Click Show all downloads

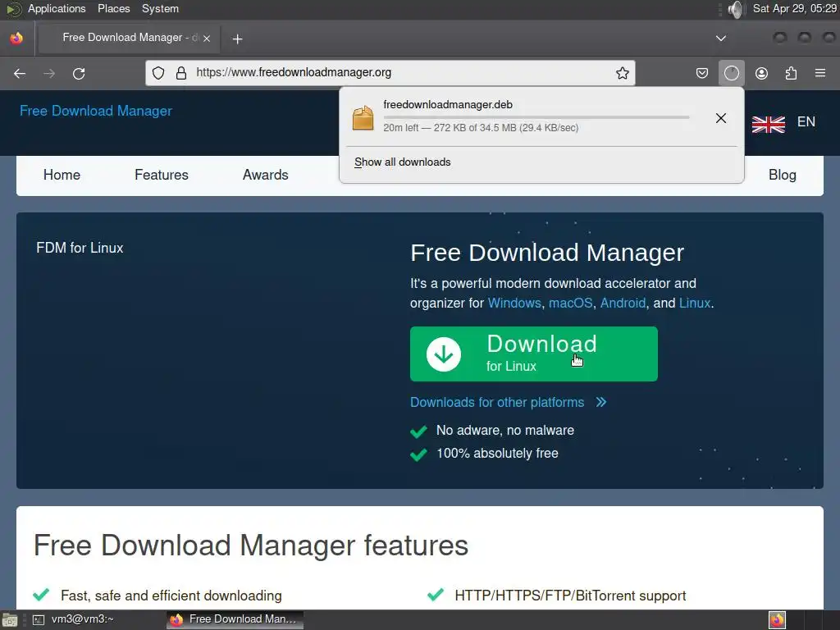pyautogui.click(x=402, y=162)
